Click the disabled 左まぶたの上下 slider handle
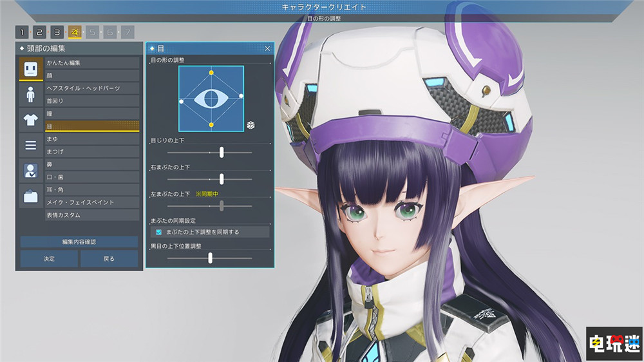Screen dimensions: 644x362 222,206
